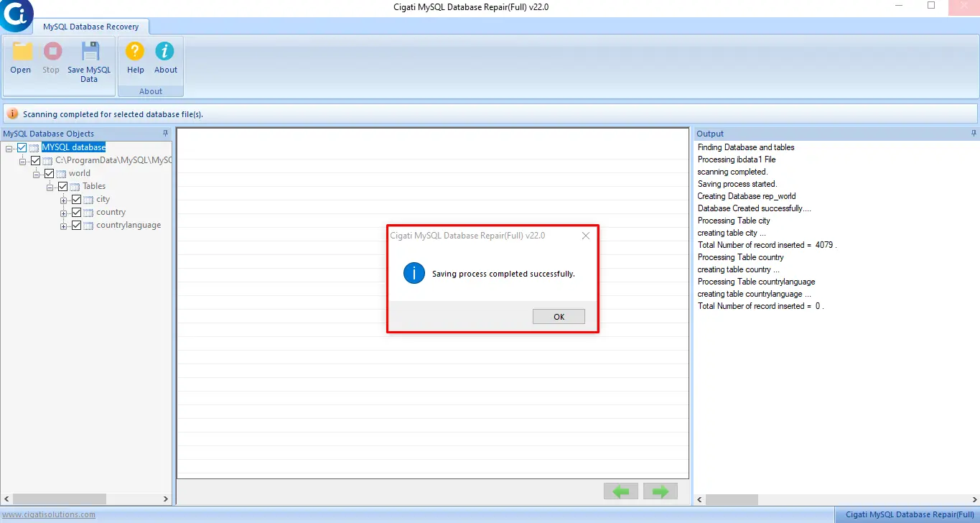Viewport: 980px width, 523px height.
Task: Click the world database icon
Action: [61, 174]
